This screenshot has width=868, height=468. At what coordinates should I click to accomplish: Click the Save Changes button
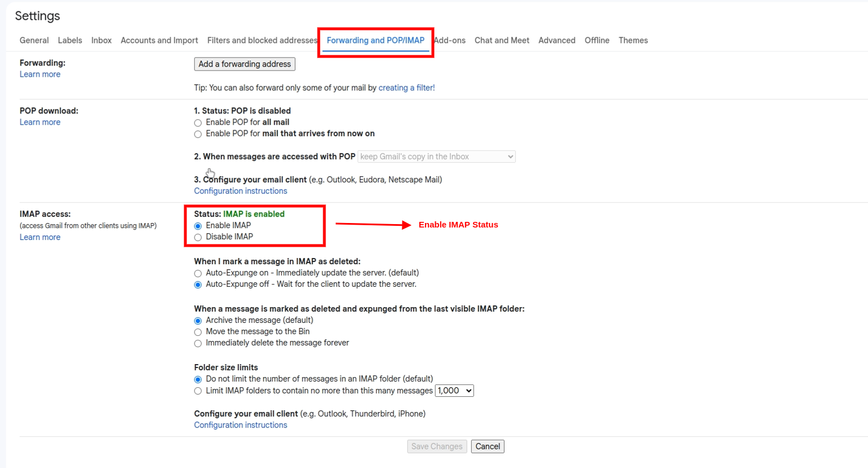[x=437, y=447]
